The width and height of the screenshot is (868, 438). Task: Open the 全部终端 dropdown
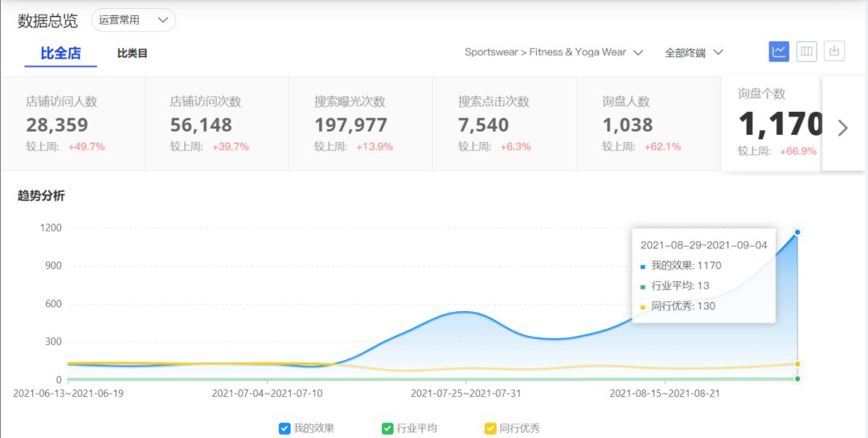694,52
